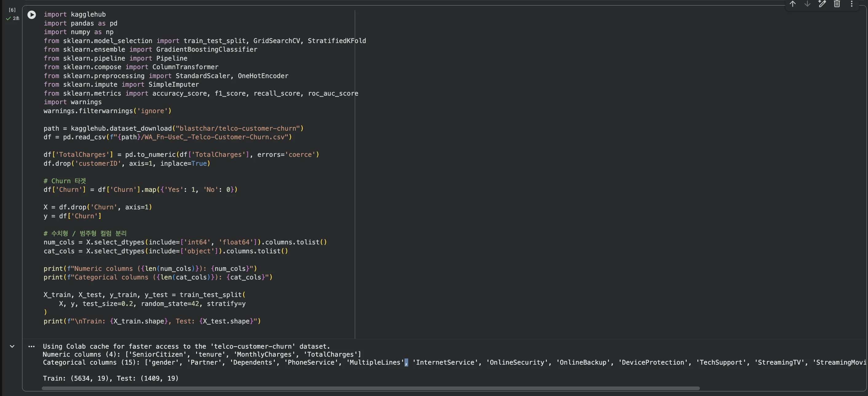Place cursor on 'import kagglehub' line
Screen dimensions: 868x396
(74, 14)
